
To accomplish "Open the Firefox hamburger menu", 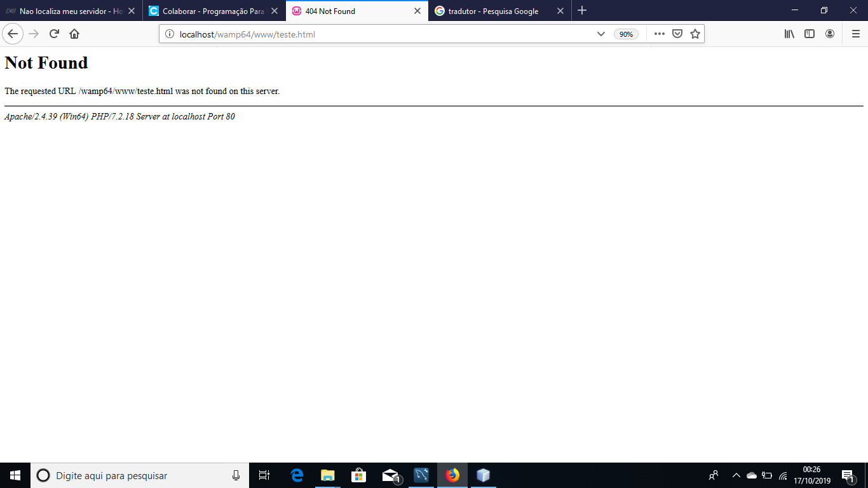I will pos(856,34).
